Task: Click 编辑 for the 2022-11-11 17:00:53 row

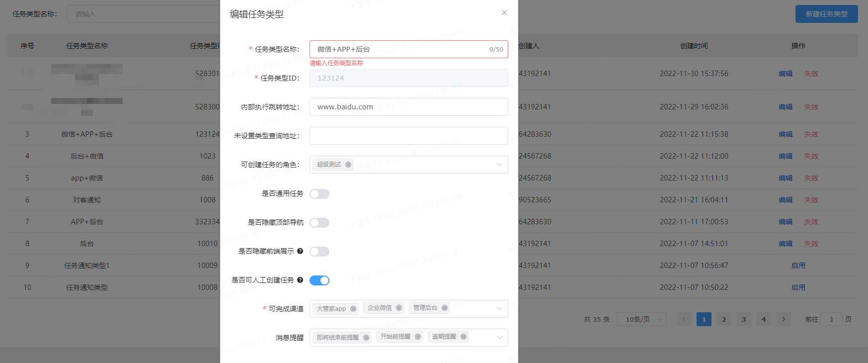Action: coord(786,222)
